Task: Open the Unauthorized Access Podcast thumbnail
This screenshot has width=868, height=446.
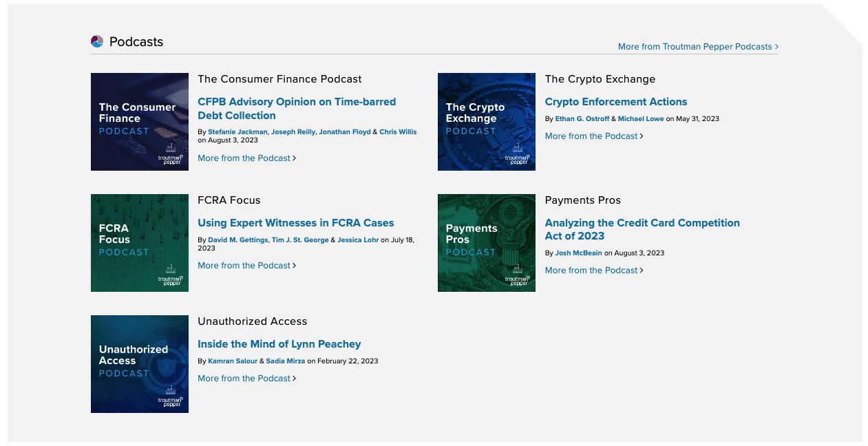Action: pos(140,364)
